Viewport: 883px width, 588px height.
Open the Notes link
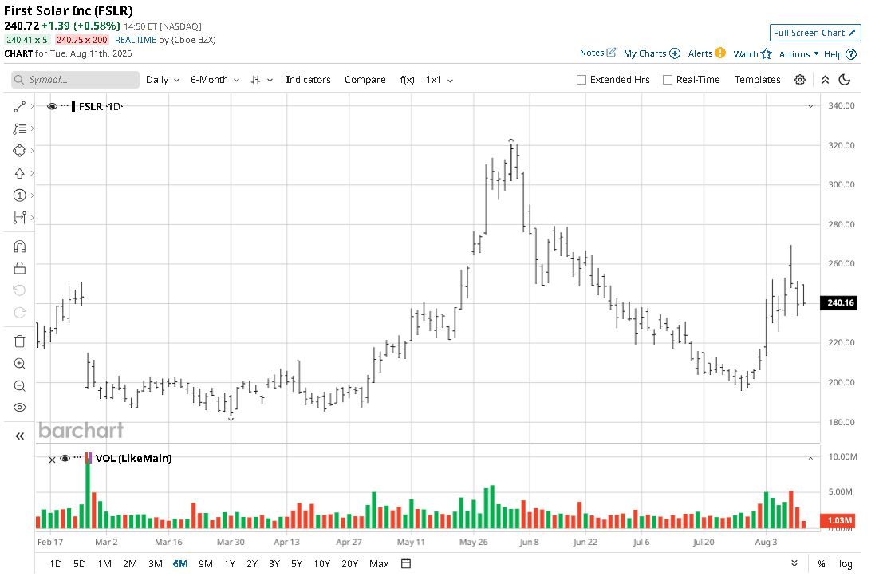(598, 53)
